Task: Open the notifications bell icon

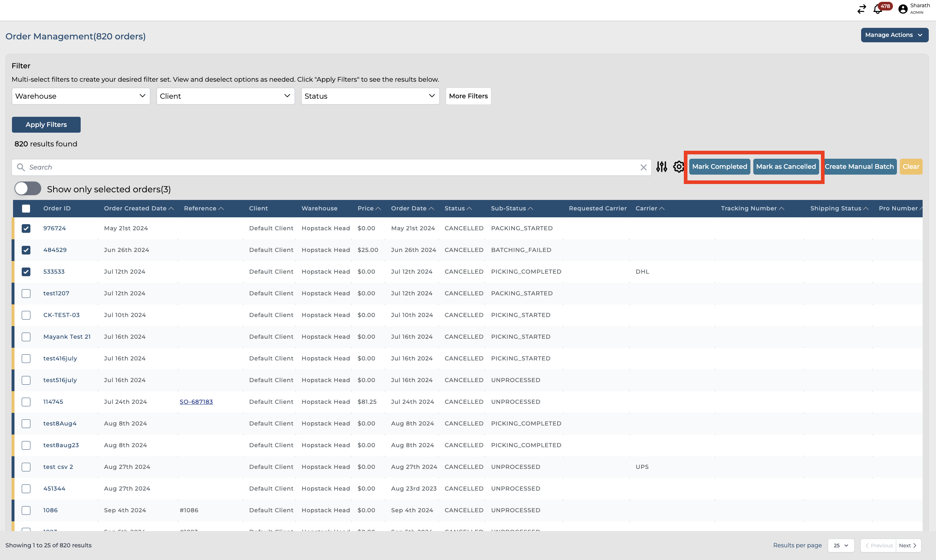Action: (x=877, y=9)
